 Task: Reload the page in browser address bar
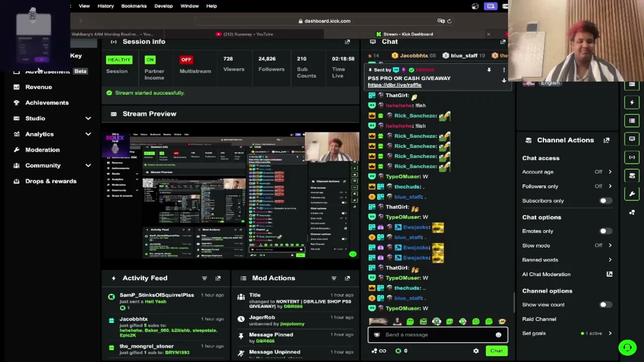(449, 21)
